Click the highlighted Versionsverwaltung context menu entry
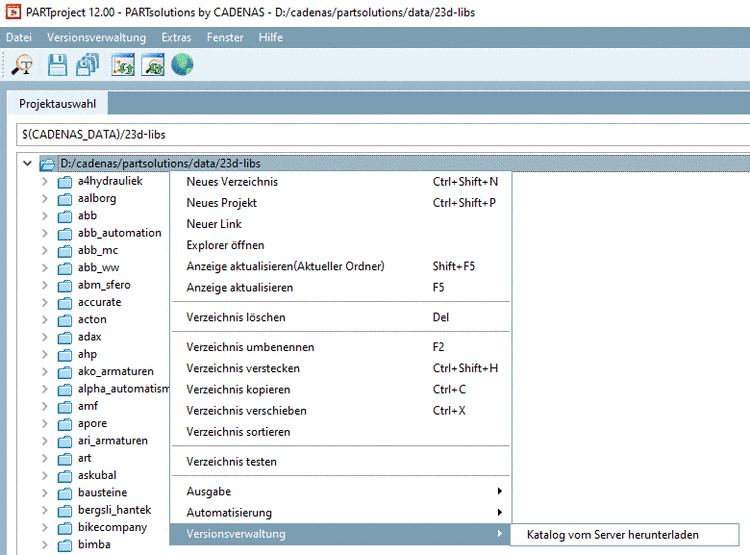 340,534
